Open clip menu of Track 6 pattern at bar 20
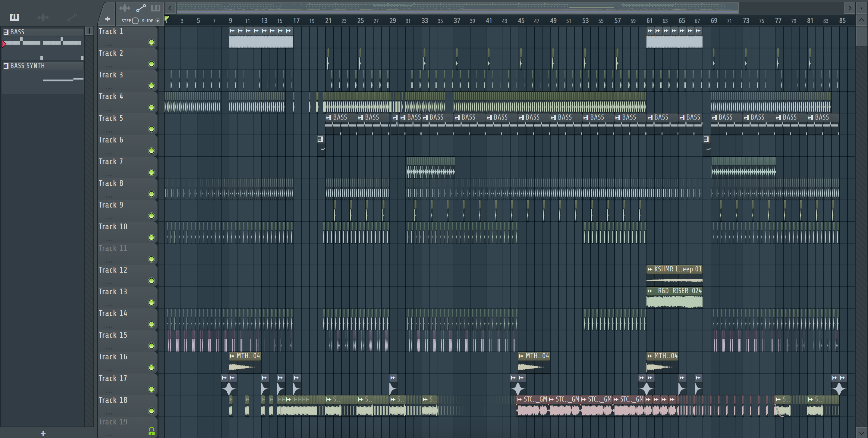The image size is (868, 438). pos(321,139)
